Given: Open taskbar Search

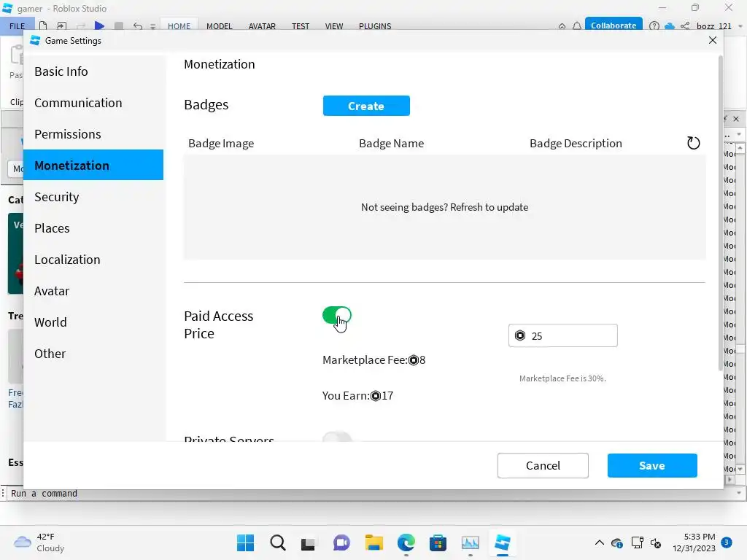Looking at the screenshot, I should click(278, 542).
